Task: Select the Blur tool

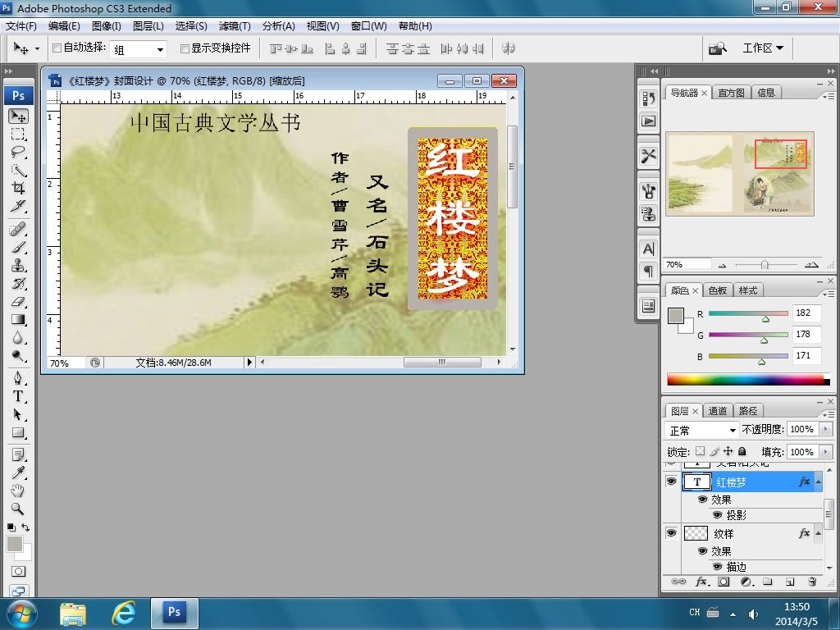Action: [18, 337]
